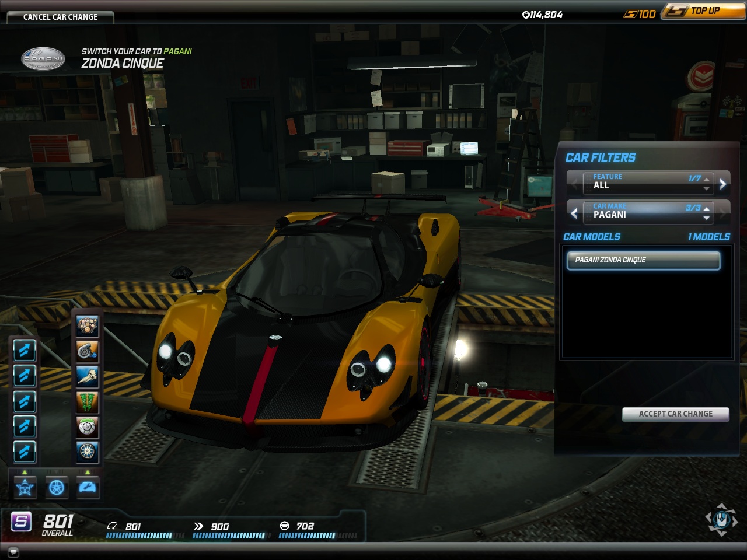Click the dimmed left arrow on Feature filter

(575, 184)
